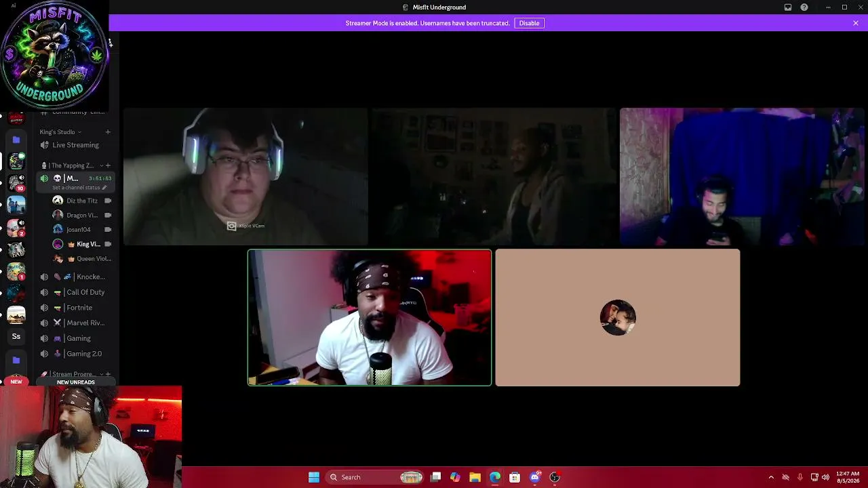Select Dragon Vi... voice participant

coord(81,216)
